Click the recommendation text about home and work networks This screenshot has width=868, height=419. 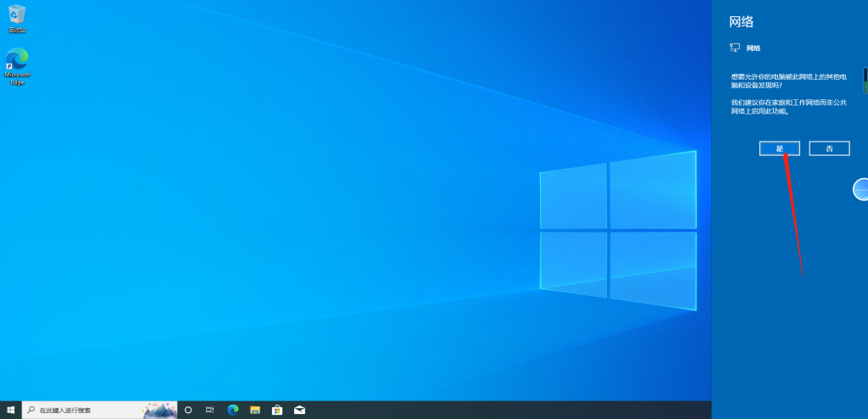tap(788, 107)
